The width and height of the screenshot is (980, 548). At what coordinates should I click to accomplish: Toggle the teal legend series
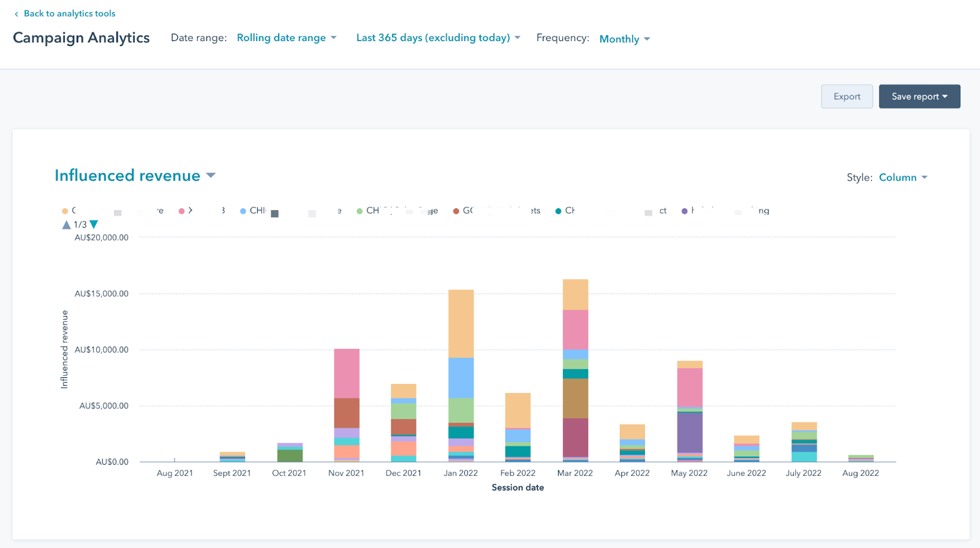pyautogui.click(x=559, y=211)
